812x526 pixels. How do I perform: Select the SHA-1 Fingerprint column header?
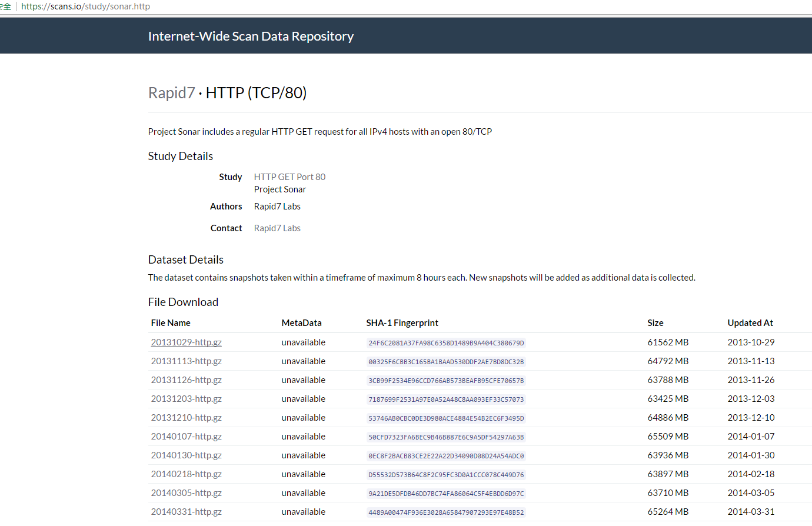(x=402, y=322)
